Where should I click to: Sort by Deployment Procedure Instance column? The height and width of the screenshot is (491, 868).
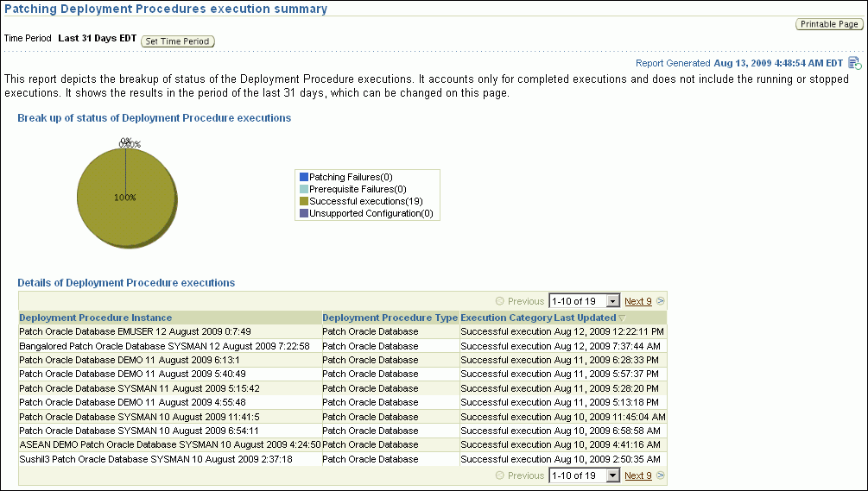click(95, 318)
